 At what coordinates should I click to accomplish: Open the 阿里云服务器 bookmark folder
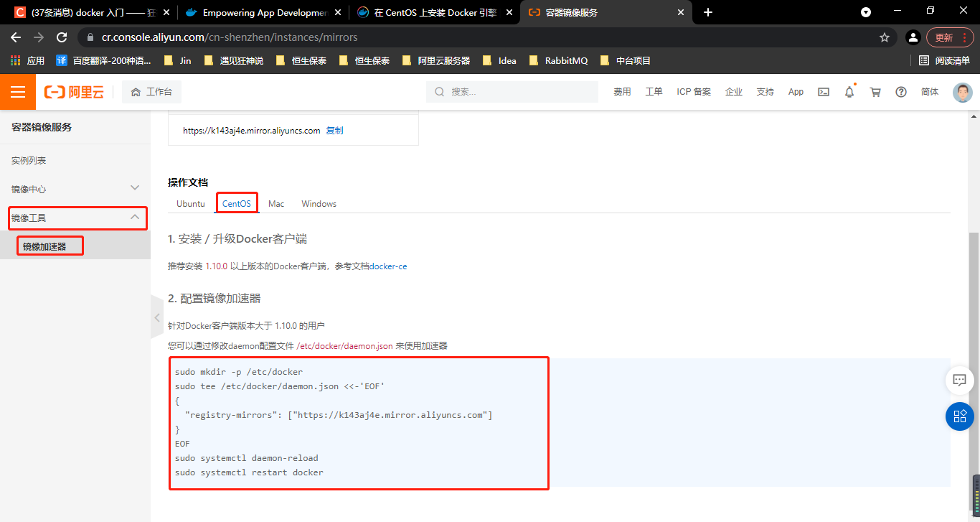click(436, 61)
